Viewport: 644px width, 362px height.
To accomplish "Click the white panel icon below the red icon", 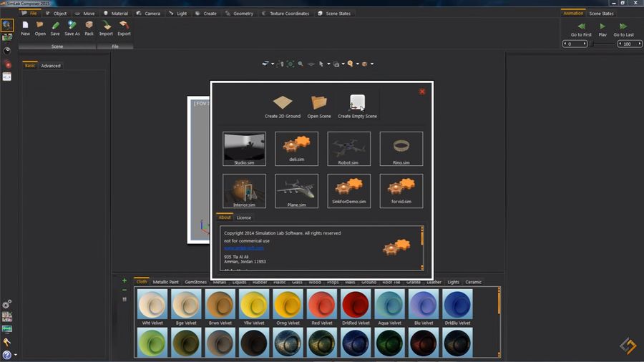I will click(x=7, y=77).
